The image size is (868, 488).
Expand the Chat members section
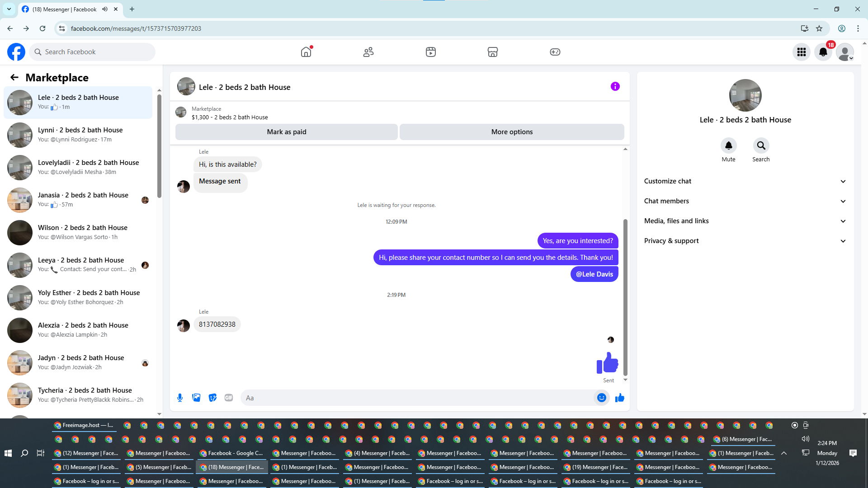(745, 201)
